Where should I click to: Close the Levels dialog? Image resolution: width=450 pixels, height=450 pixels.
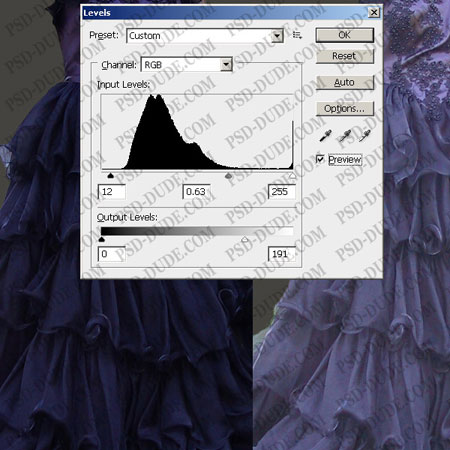[x=374, y=13]
